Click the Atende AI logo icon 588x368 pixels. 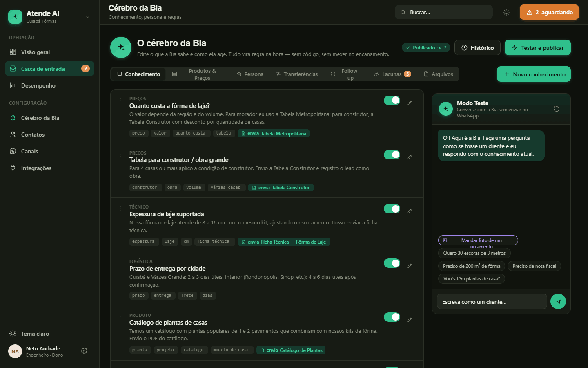click(15, 17)
